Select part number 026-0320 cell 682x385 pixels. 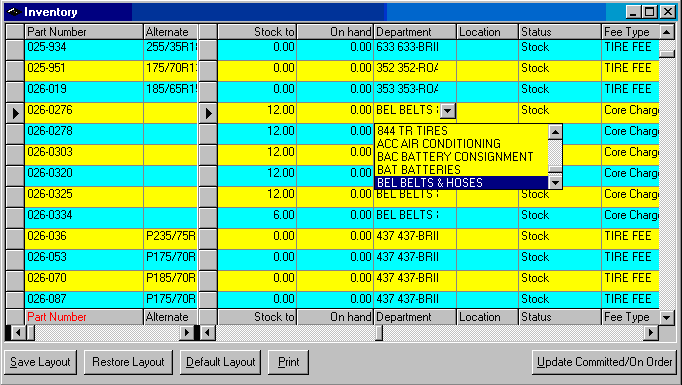[x=84, y=175]
